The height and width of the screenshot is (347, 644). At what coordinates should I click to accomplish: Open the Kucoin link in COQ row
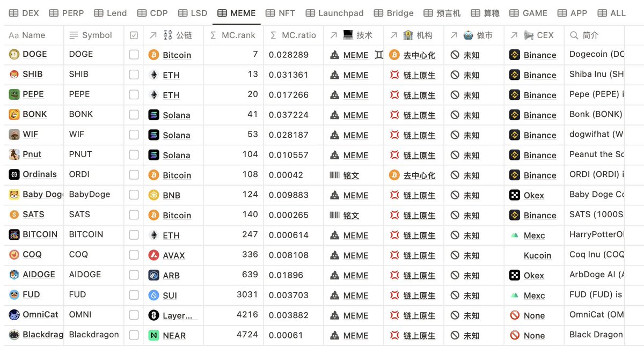537,256
